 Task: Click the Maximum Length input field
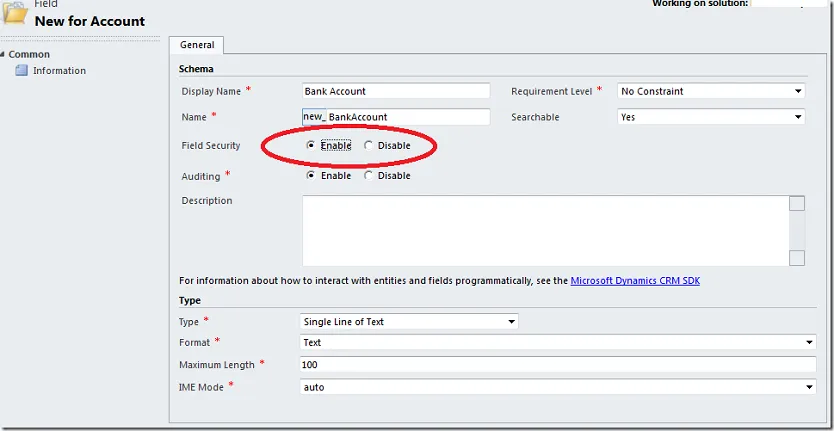559,365
